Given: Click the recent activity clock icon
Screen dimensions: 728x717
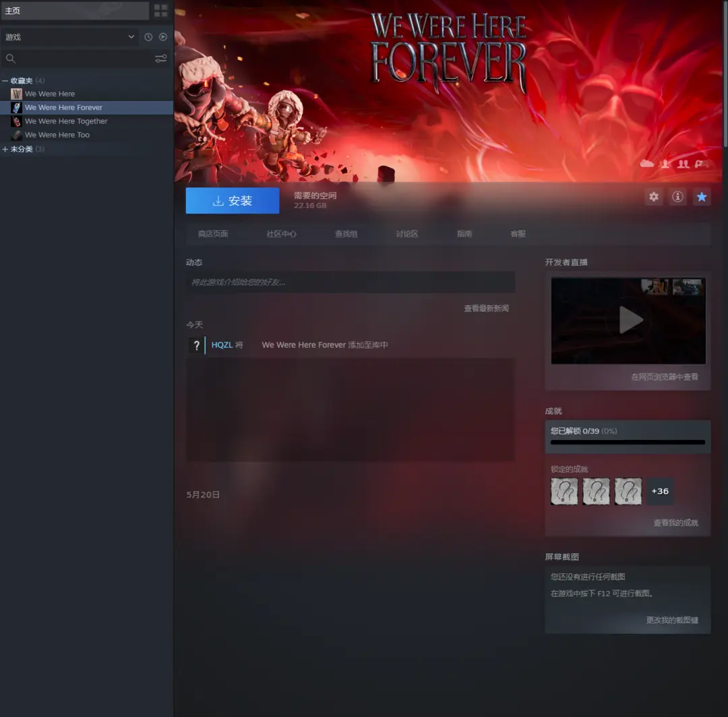Looking at the screenshot, I should (x=148, y=36).
